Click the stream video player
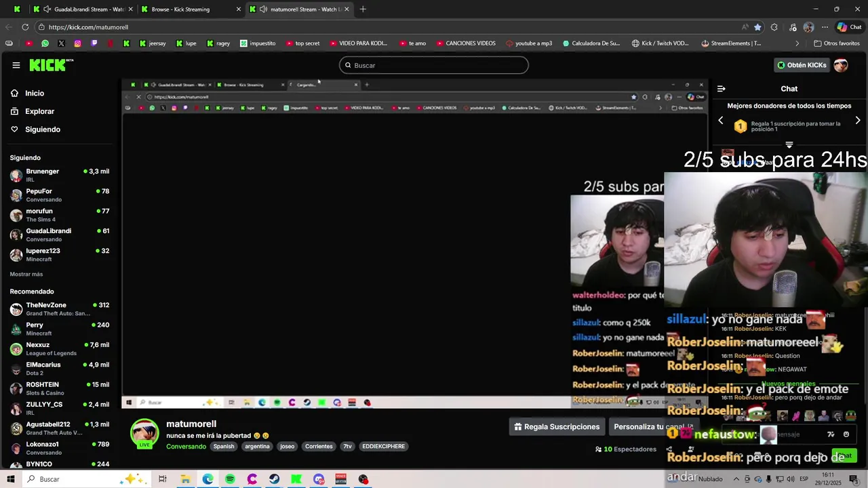 coord(415,243)
